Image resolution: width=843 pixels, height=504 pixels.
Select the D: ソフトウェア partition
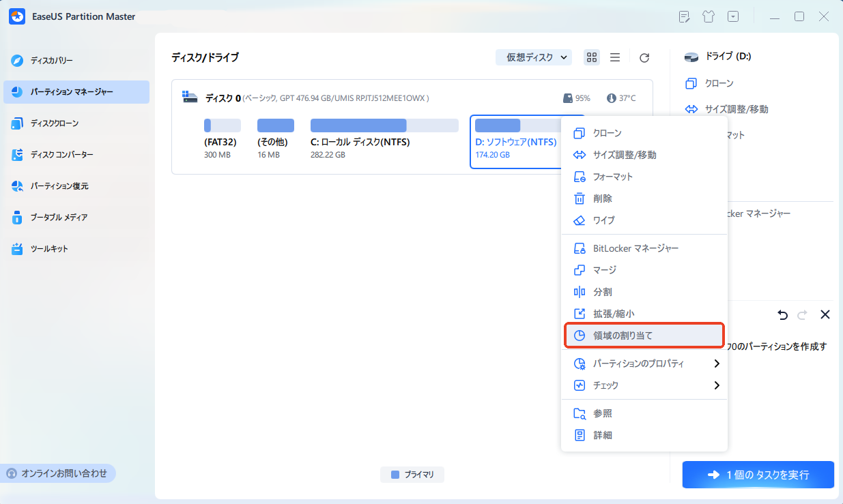coord(516,141)
